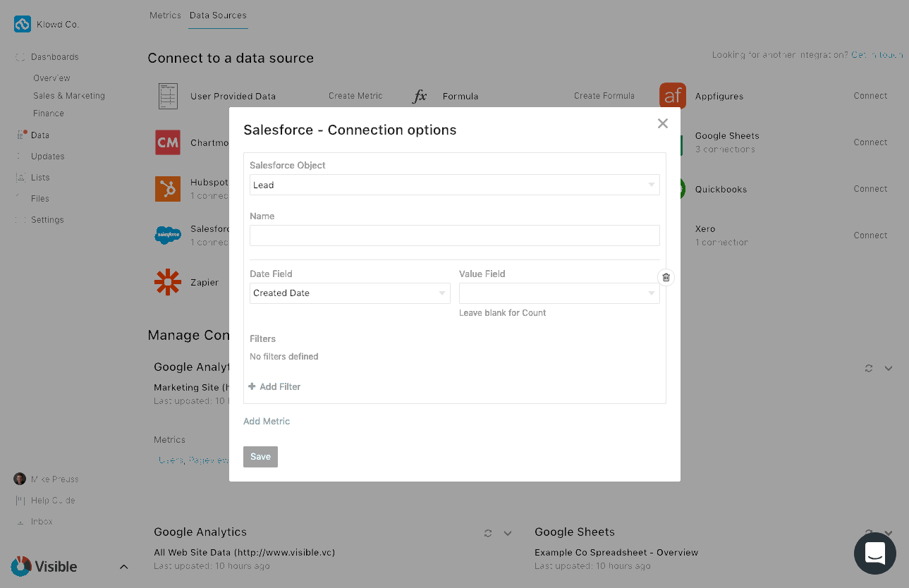Screen dimensions: 909x588
Task: Select the Data Sources tab
Action: coord(218,16)
